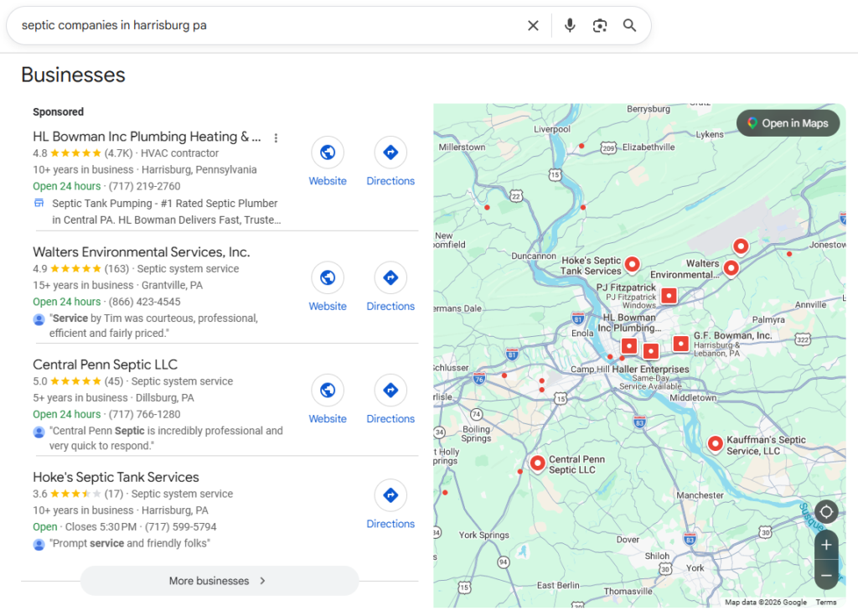
Task: Activate voice search with the microphone icon
Action: pos(570,25)
